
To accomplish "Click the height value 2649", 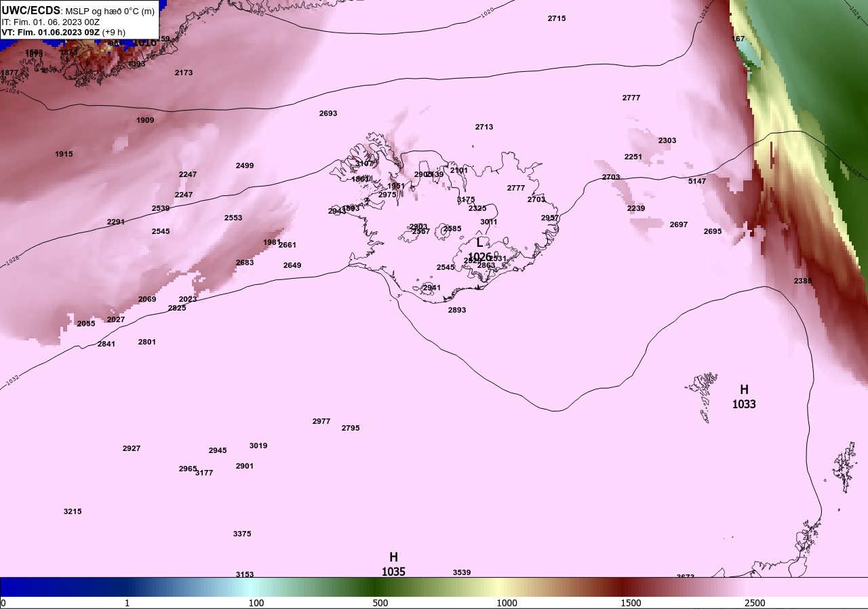I will tap(292, 265).
